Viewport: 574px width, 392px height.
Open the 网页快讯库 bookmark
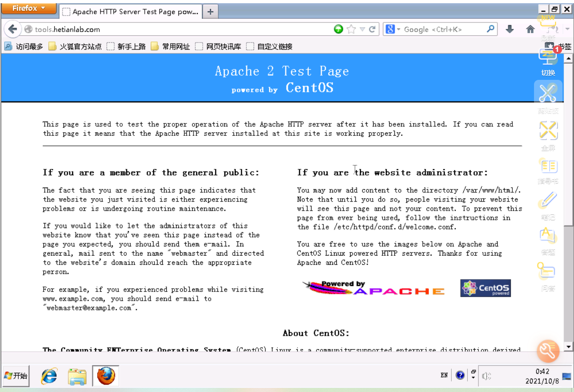(218, 46)
